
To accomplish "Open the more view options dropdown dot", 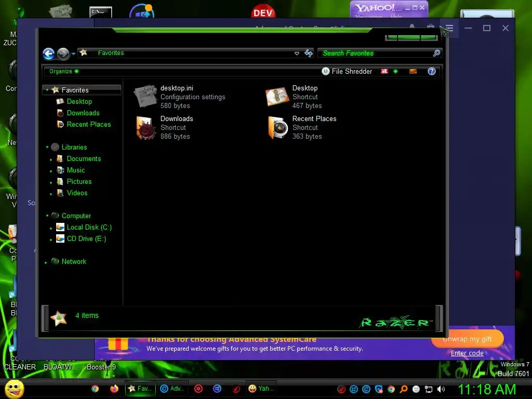I will [x=395, y=71].
